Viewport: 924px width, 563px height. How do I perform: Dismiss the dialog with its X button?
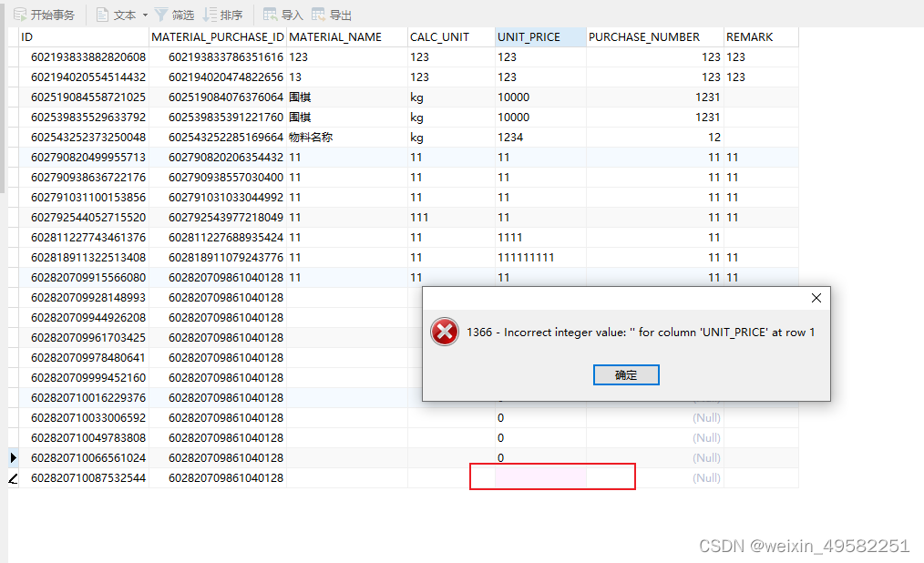[816, 298]
